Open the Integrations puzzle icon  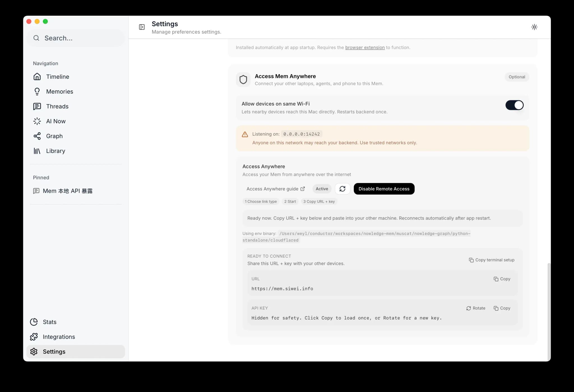[x=34, y=337]
